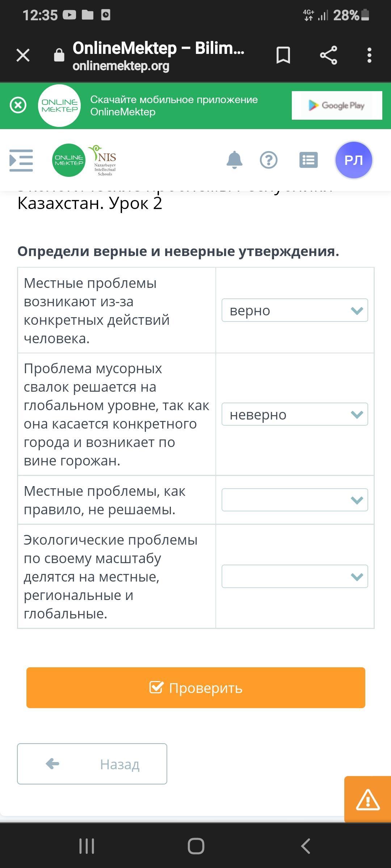The width and height of the screenshot is (391, 868).
Task: Close the browser tab with X
Action: point(23,55)
